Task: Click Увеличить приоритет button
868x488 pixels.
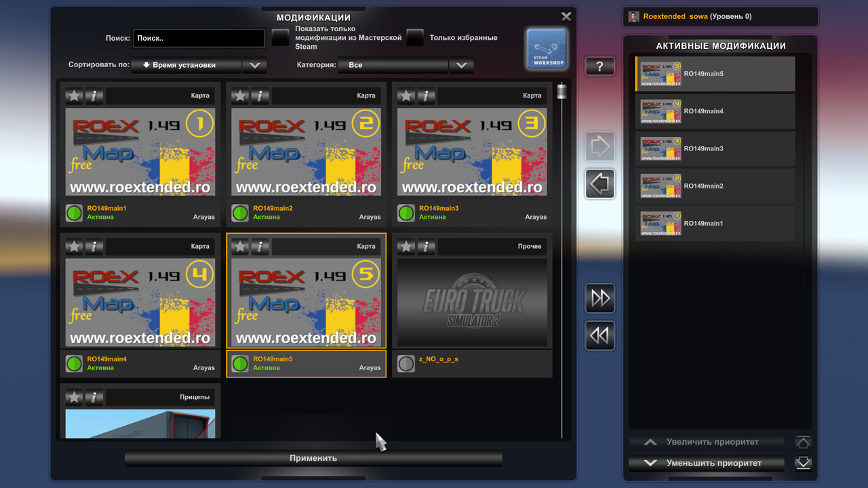Action: 707,442
